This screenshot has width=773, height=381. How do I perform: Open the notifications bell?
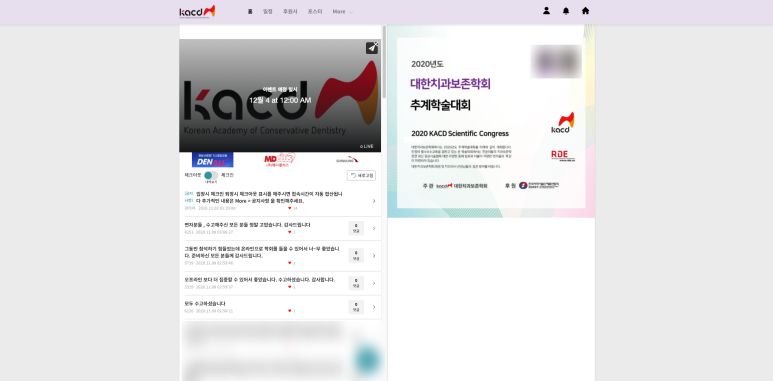(x=566, y=11)
